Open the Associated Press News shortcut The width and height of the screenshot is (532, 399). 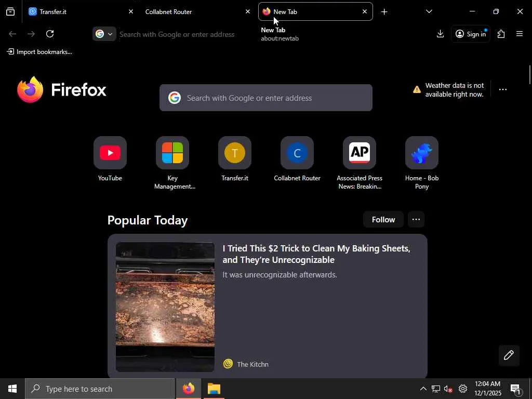pos(360,153)
